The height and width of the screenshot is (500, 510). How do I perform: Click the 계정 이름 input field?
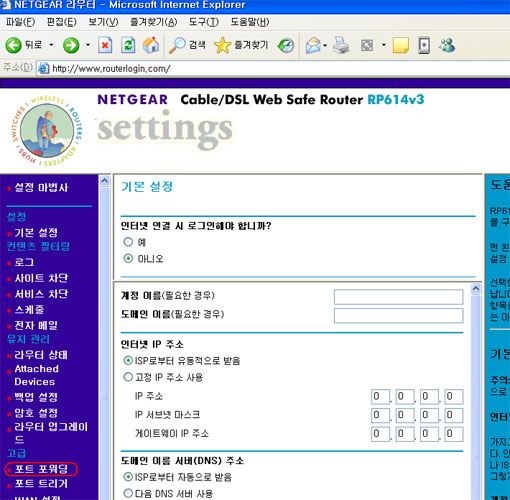tap(398, 297)
